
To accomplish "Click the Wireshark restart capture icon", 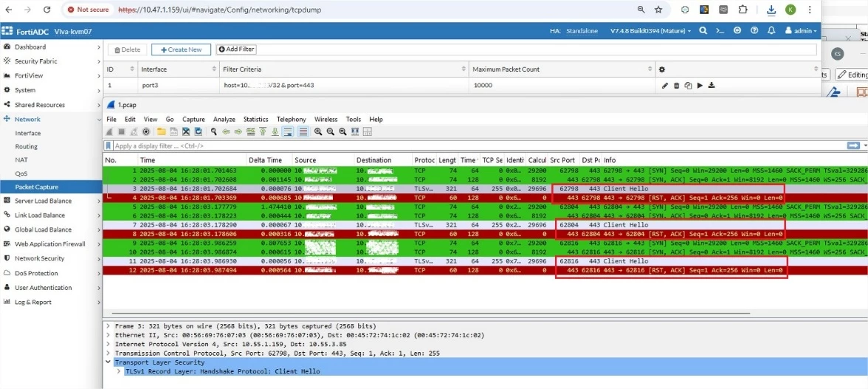I will pos(134,131).
